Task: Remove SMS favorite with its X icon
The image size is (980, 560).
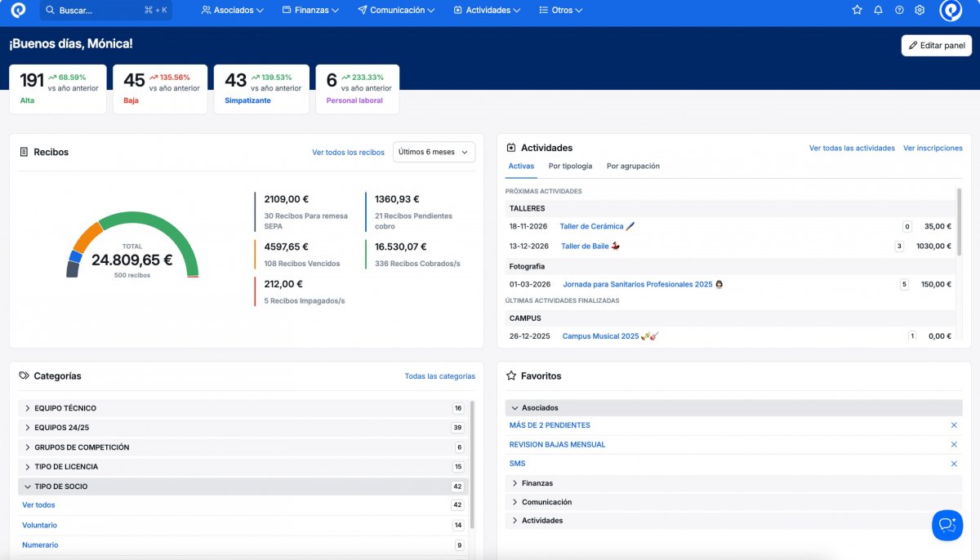Action: [x=954, y=464]
